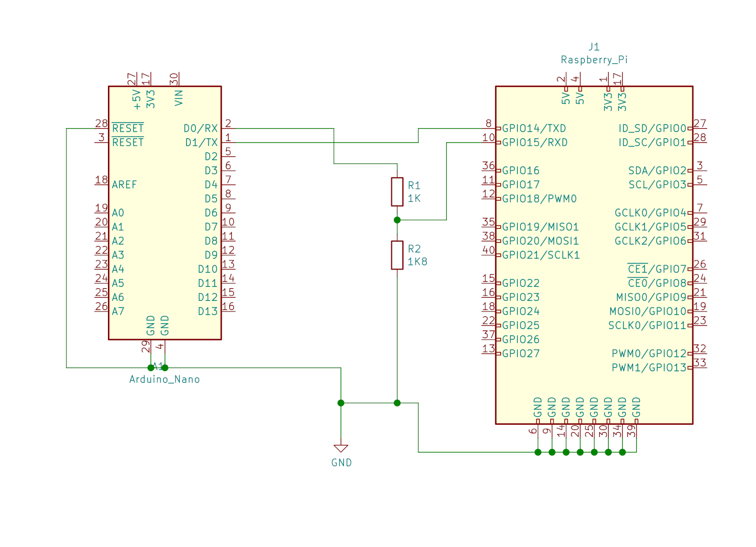Select the R2 resistor symbol

397,255
